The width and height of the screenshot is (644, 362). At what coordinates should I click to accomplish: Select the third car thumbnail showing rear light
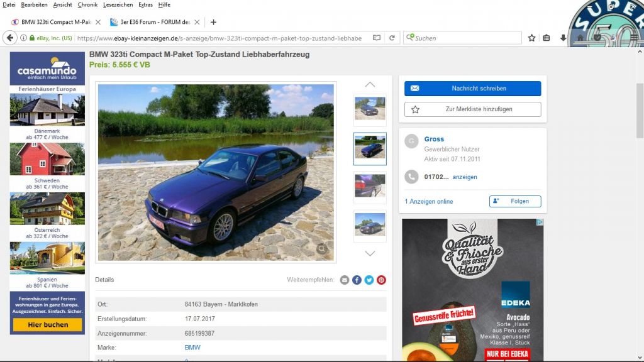[370, 187]
